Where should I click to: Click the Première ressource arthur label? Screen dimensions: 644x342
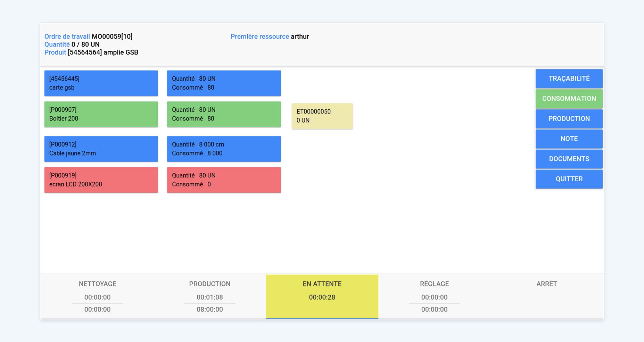coord(270,36)
